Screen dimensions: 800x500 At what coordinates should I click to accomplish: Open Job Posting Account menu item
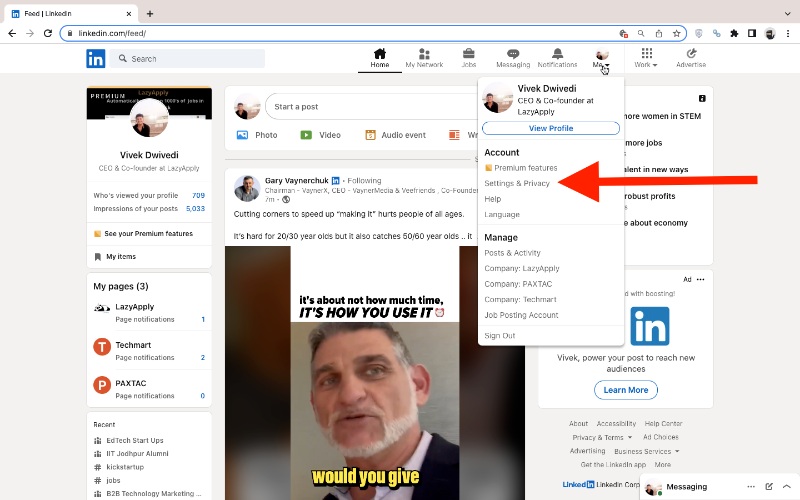point(521,315)
